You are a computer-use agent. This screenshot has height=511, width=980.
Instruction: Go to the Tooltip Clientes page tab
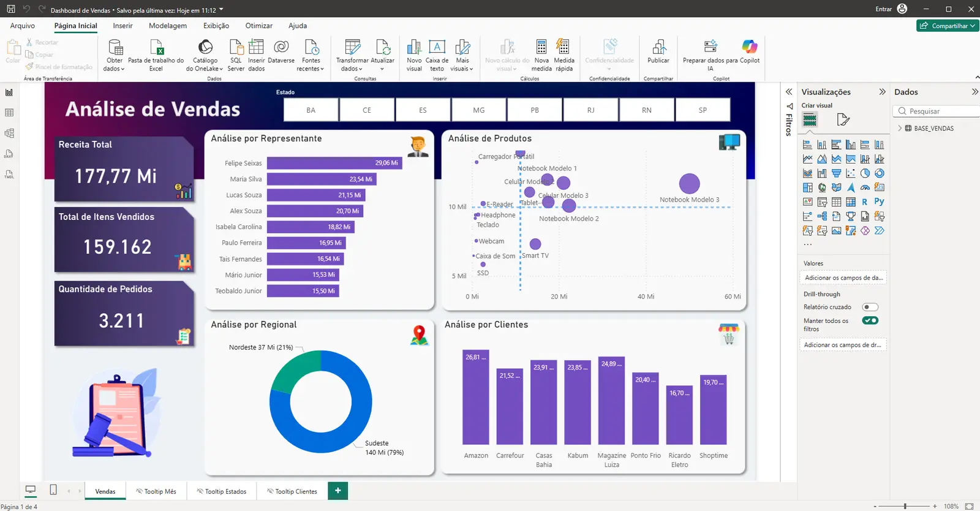(x=292, y=491)
